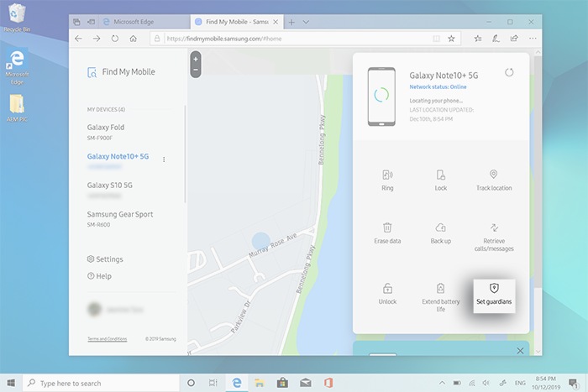Click the blurred user account profile
The height and width of the screenshot is (392, 588).
(x=115, y=310)
